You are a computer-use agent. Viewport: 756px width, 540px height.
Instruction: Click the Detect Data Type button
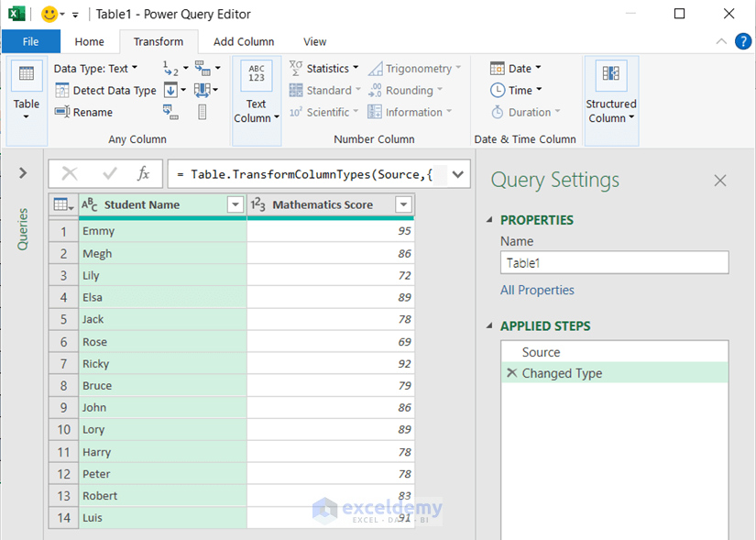[x=105, y=90]
